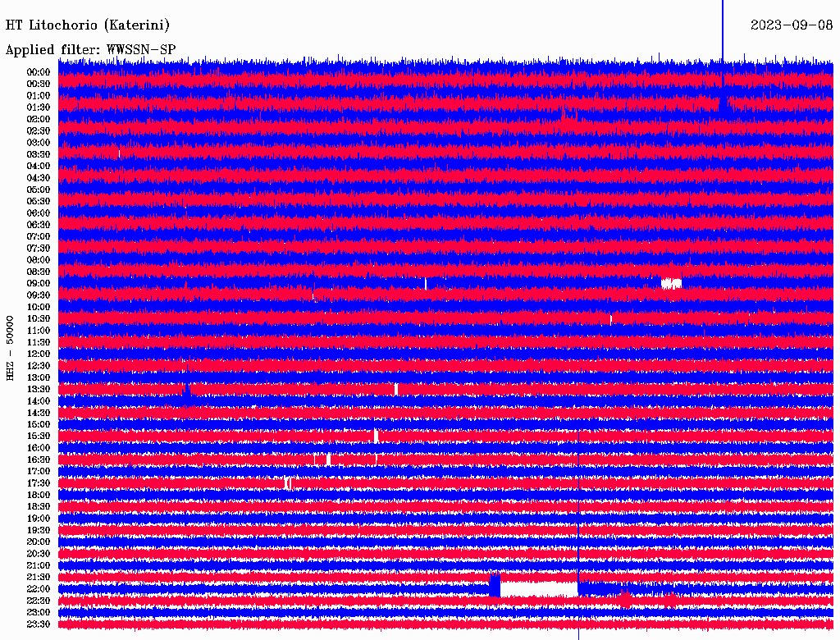Select the 11:00 time label
This screenshot has height=640, width=840.
(39, 331)
